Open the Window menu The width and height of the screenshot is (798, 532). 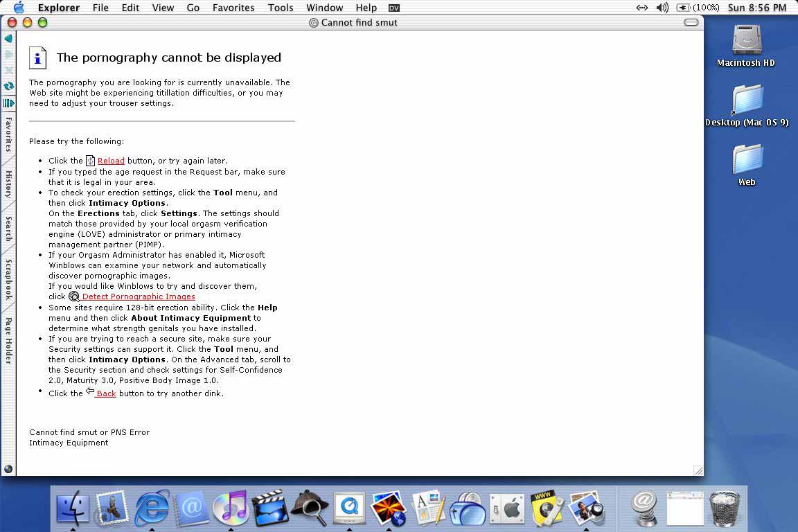[324, 8]
